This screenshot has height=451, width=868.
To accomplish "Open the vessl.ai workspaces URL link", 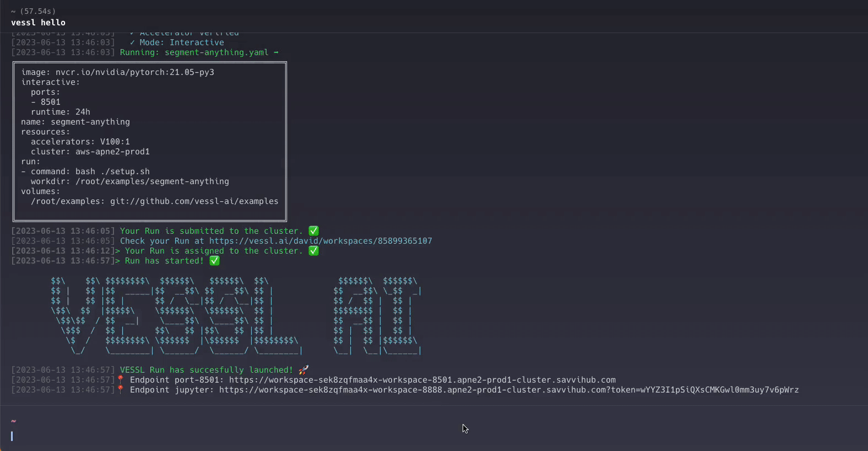I will [x=321, y=241].
